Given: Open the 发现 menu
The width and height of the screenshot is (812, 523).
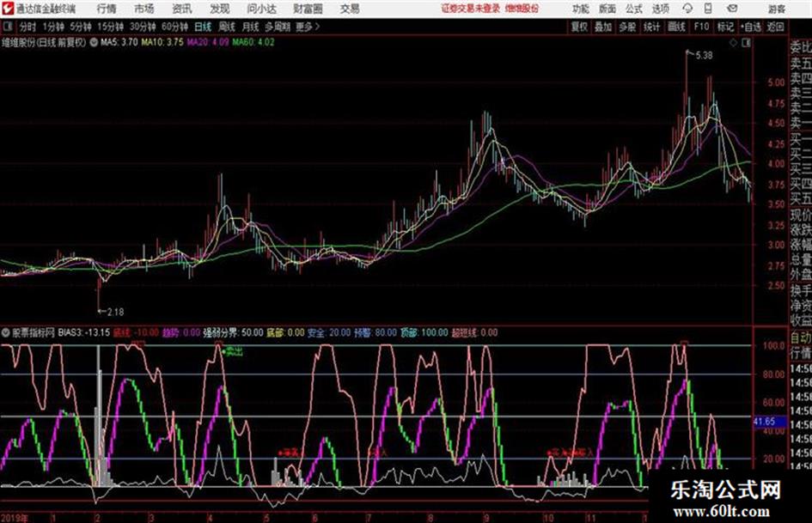Looking at the screenshot, I should (220, 9).
